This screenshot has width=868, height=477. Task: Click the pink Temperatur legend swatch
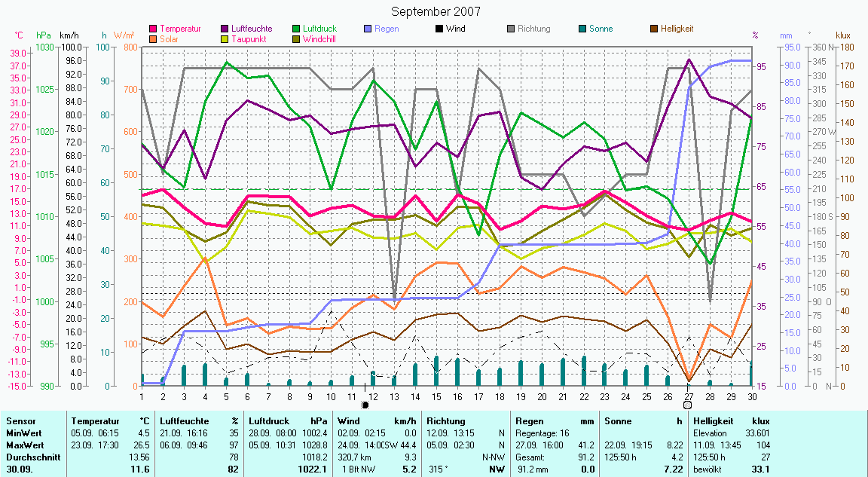click(154, 29)
